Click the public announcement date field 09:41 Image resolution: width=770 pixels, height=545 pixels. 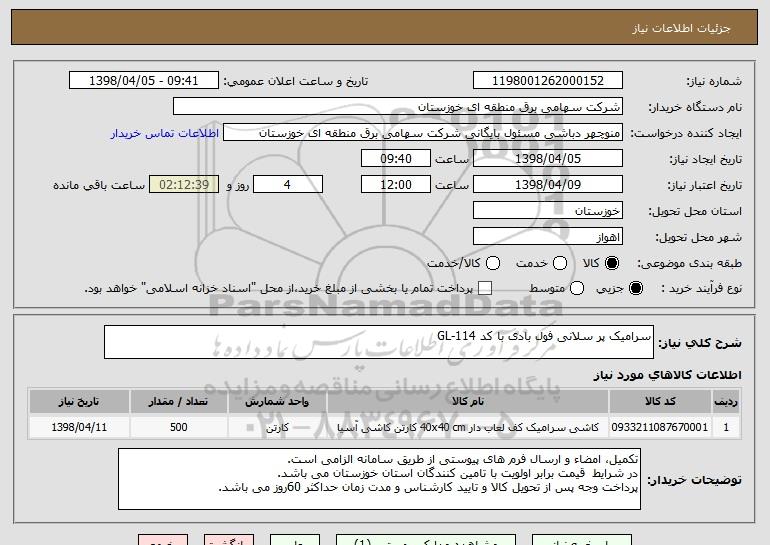(144, 81)
